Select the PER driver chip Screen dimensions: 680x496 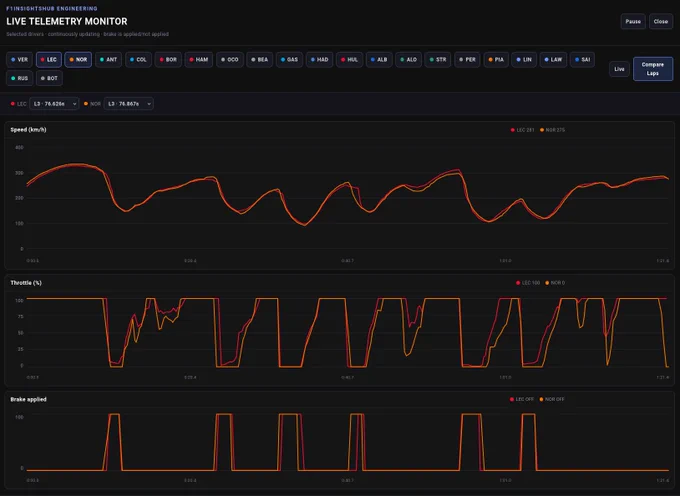tap(468, 60)
